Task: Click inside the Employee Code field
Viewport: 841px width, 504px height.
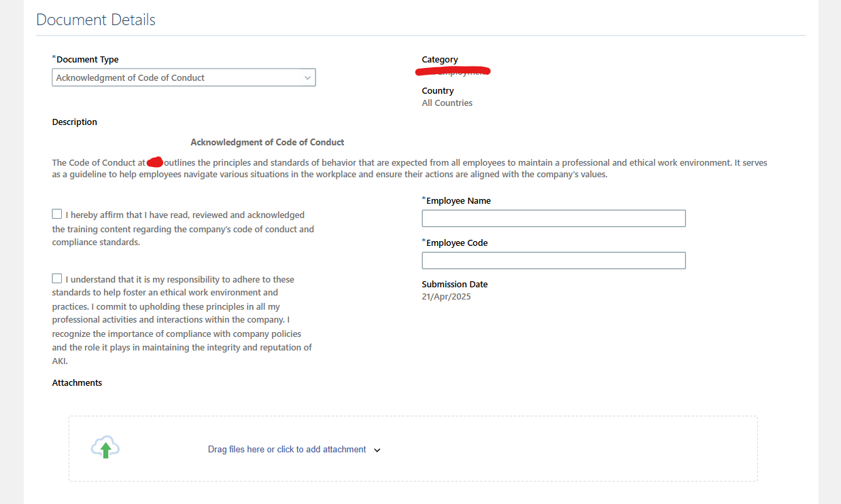Action: 553,260
